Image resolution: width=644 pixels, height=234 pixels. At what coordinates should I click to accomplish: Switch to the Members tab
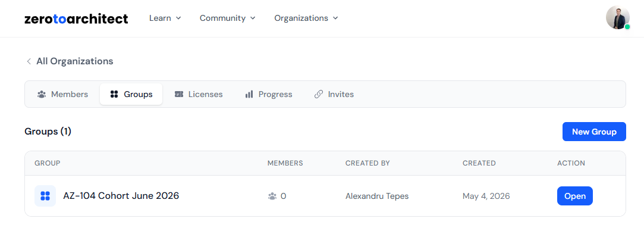tap(63, 94)
